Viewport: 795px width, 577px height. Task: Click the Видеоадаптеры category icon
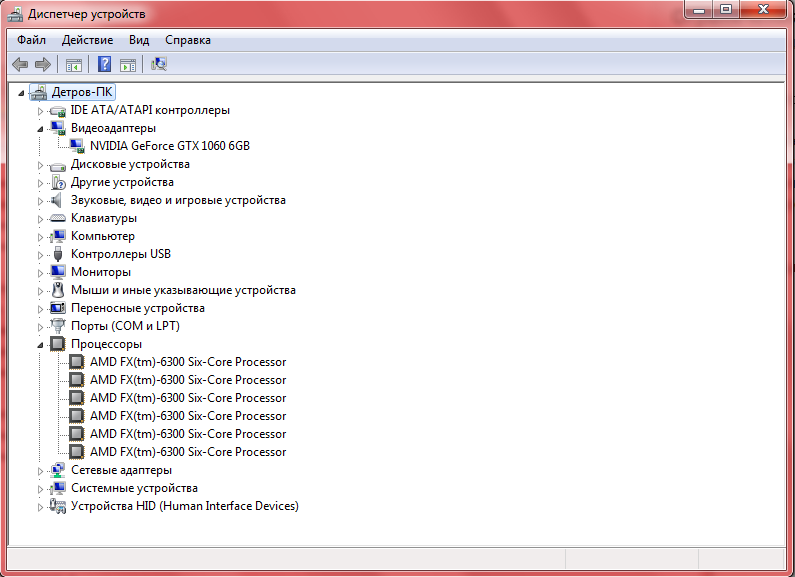(x=58, y=128)
